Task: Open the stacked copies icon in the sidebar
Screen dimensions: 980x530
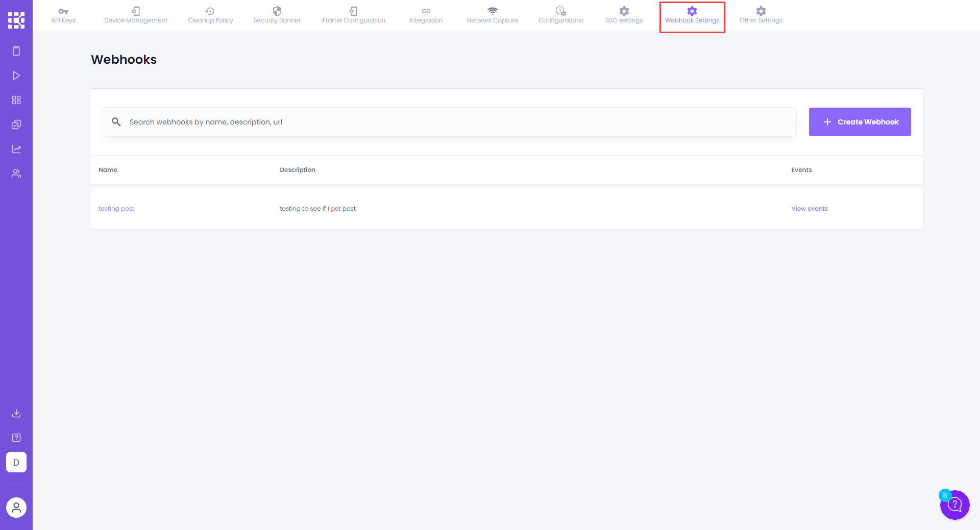Action: pos(16,124)
